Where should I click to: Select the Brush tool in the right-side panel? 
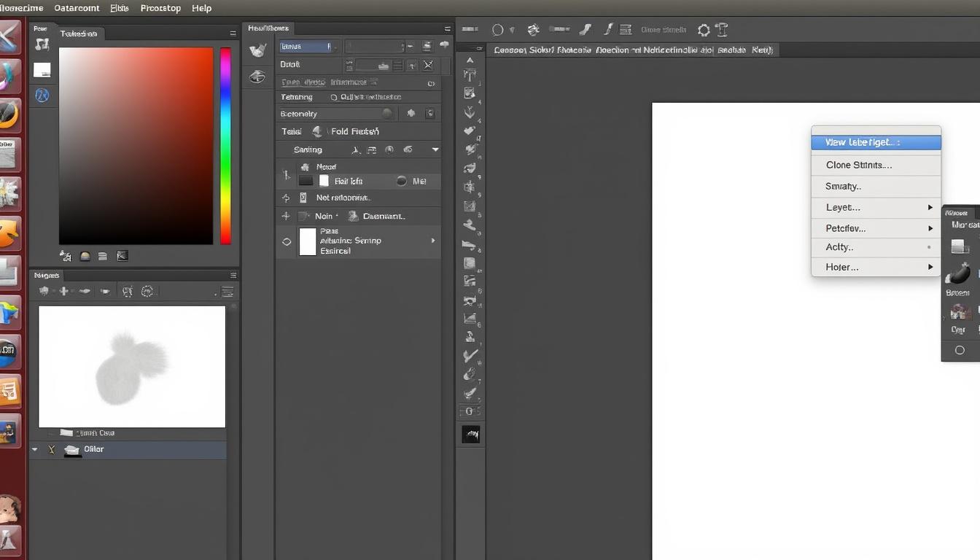pyautogui.click(x=958, y=276)
